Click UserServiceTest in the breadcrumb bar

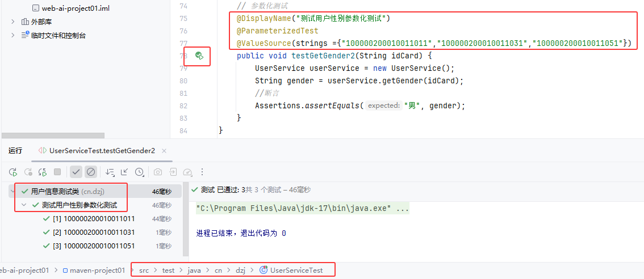(x=296, y=270)
